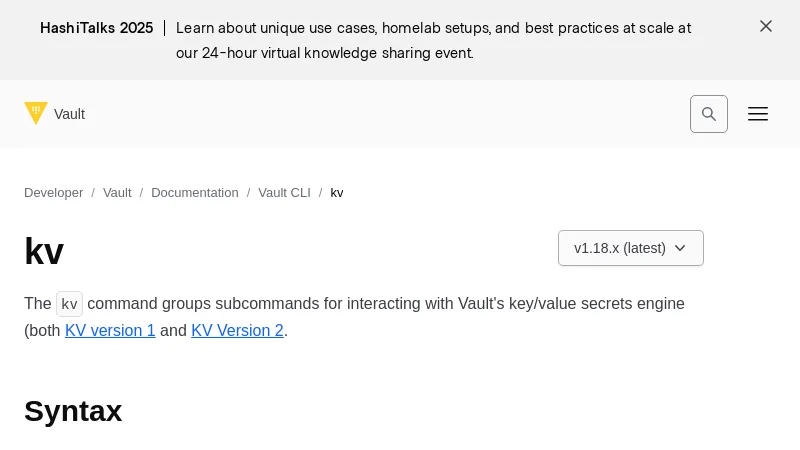Click the inline kv code snippet
Viewport: 800px width, 450px height.
pos(69,304)
